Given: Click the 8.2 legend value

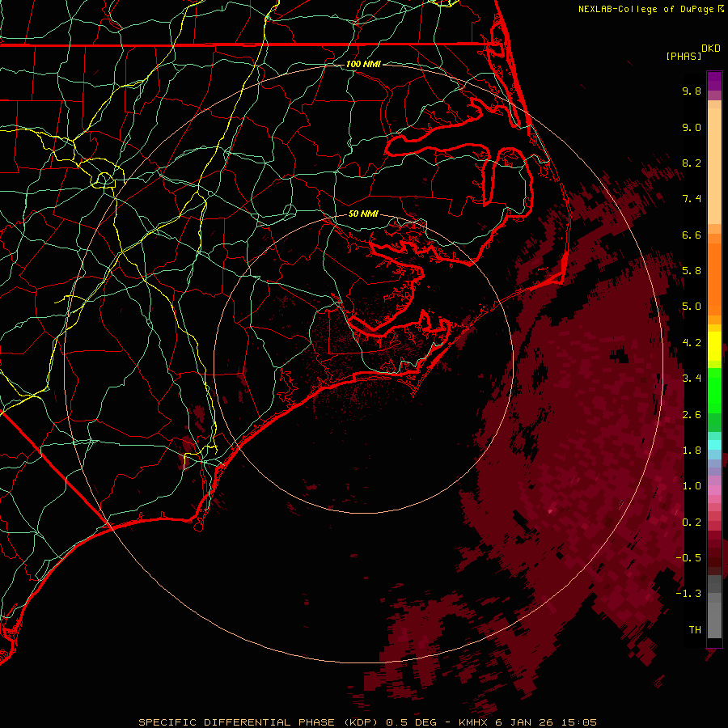Looking at the screenshot, I should pos(692,163).
